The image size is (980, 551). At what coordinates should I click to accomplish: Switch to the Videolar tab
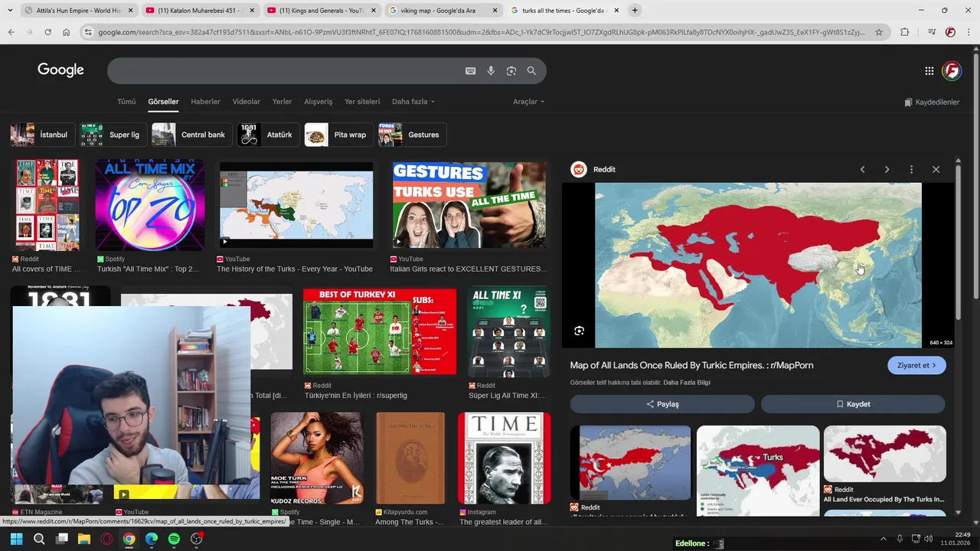247,102
